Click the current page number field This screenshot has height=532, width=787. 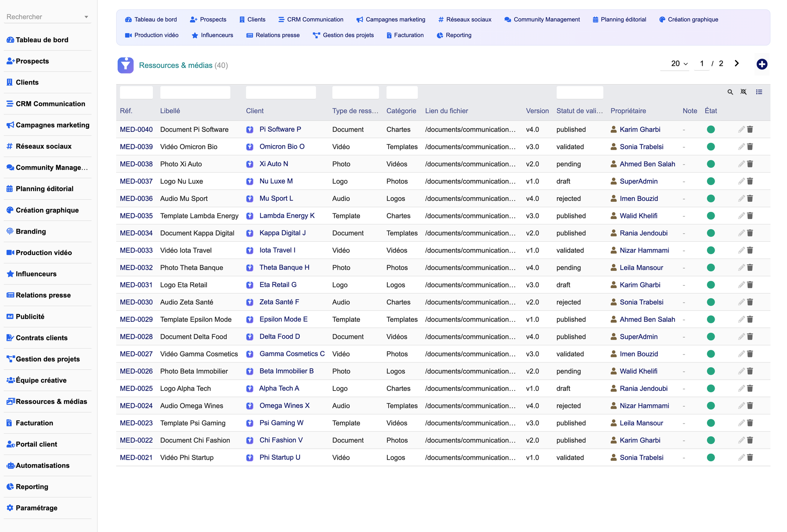[702, 63]
